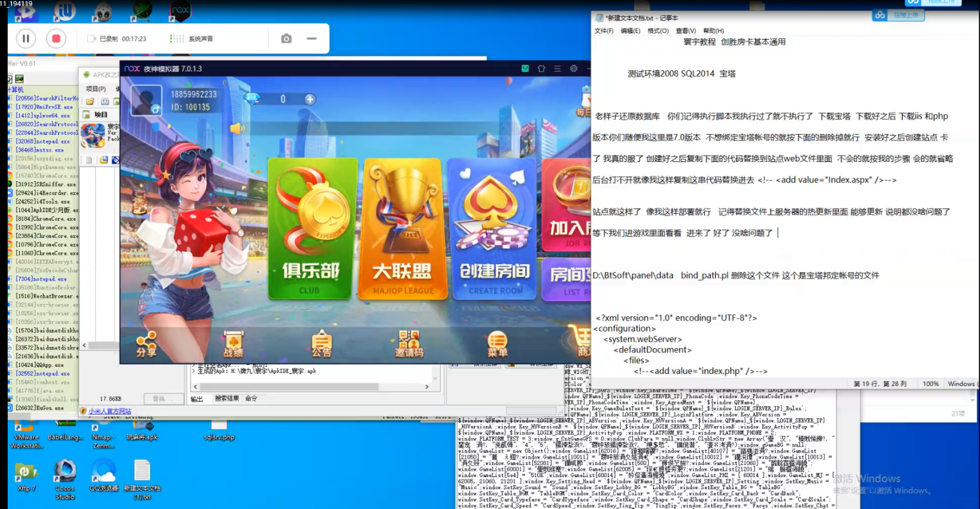Screen dimensions: 980x509
Task: Open Notepad 编辑(E) menu
Action: pos(630,31)
